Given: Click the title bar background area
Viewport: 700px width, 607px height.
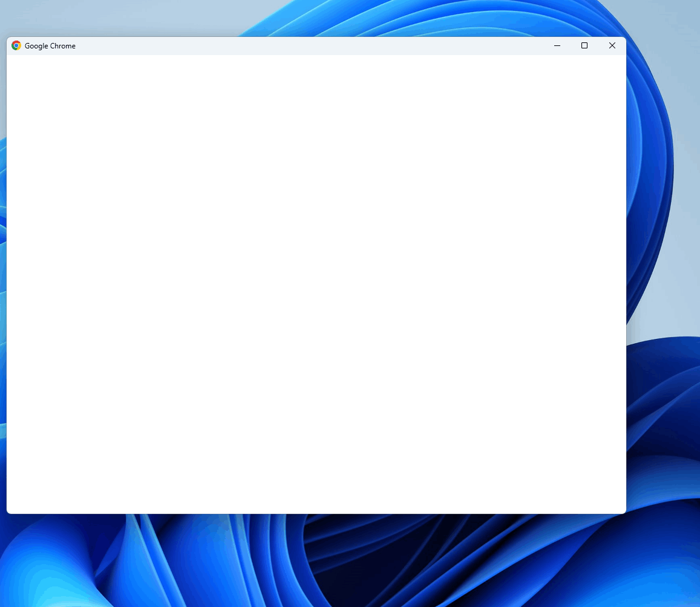Looking at the screenshot, I should tap(303, 45).
